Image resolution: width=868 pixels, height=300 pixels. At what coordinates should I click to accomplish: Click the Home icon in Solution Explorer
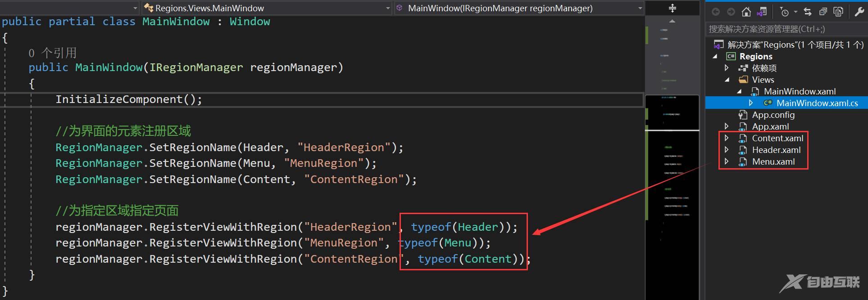(746, 12)
